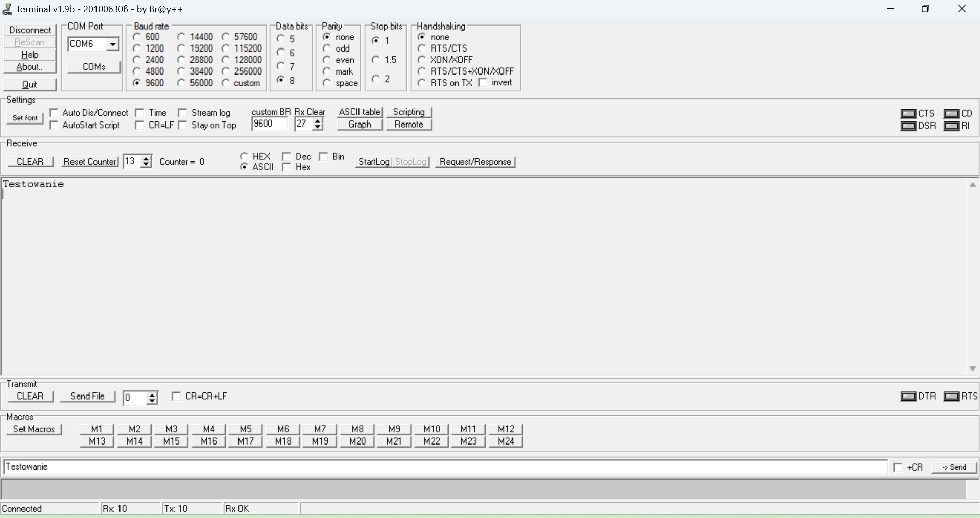The height and width of the screenshot is (518, 980).
Task: Select 1.5 stop bits
Action: [376, 60]
